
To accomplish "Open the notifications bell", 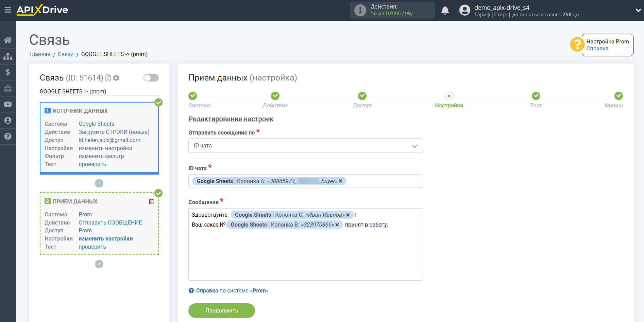I will (x=445, y=10).
